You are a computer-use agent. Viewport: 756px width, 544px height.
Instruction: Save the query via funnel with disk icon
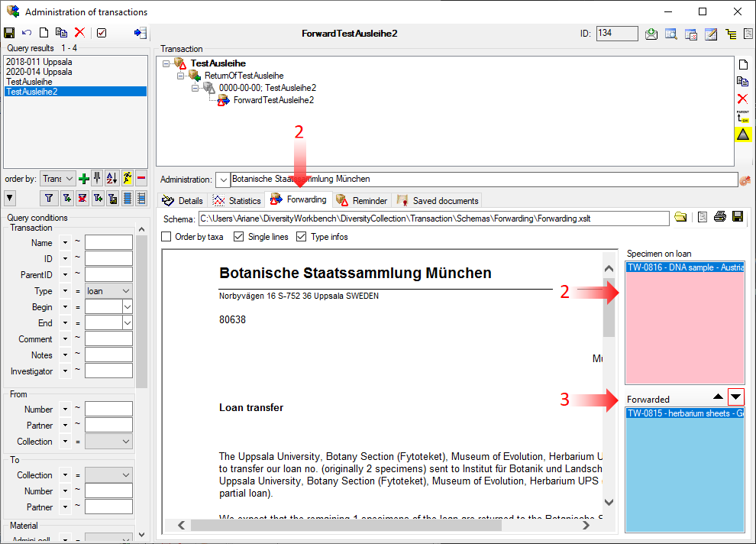pos(113,198)
